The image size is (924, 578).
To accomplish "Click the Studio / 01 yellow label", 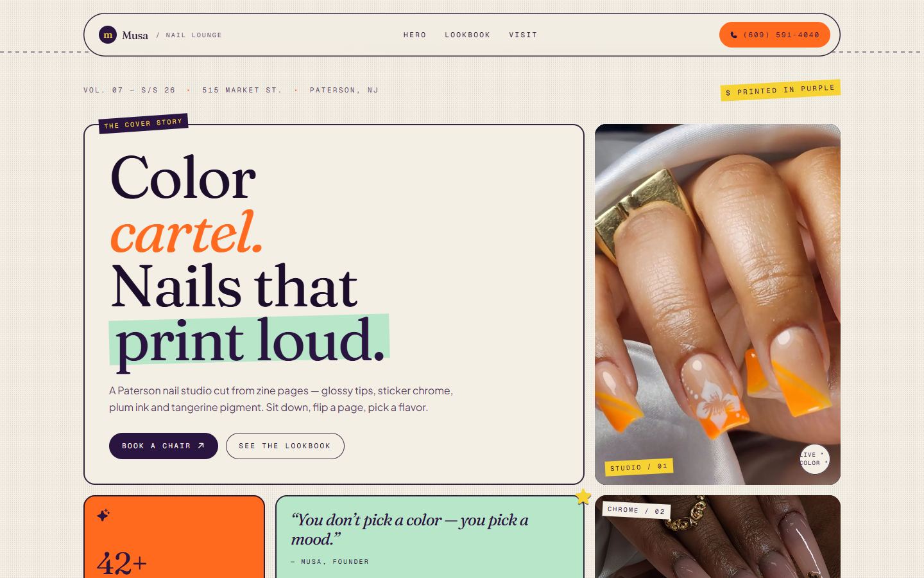I will pos(638,467).
